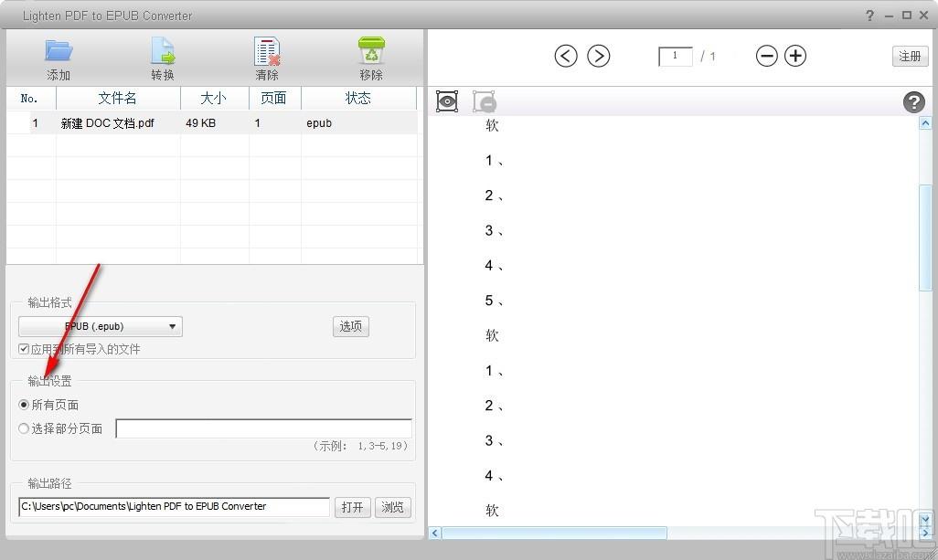Open the round help icon in preview pane
Screen dimensions: 938x560
click(913, 102)
